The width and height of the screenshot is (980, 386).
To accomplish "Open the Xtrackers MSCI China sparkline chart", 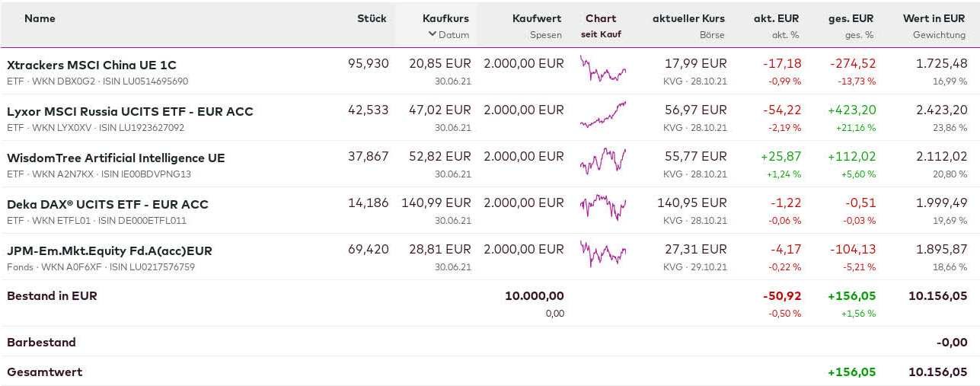I will (602, 70).
